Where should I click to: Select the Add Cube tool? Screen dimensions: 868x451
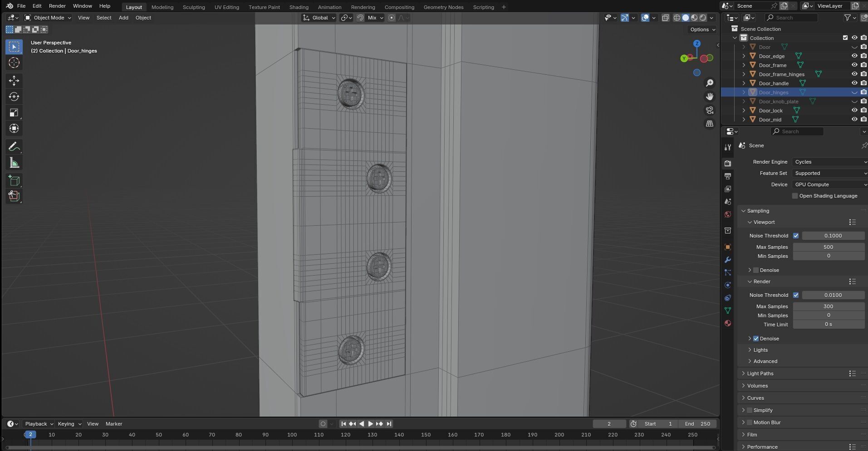[14, 180]
